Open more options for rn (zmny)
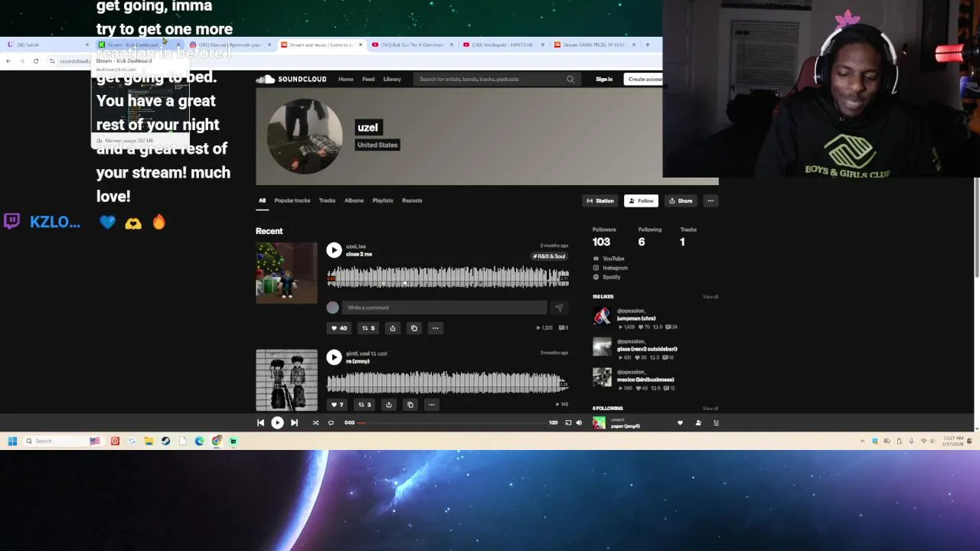 click(x=432, y=405)
